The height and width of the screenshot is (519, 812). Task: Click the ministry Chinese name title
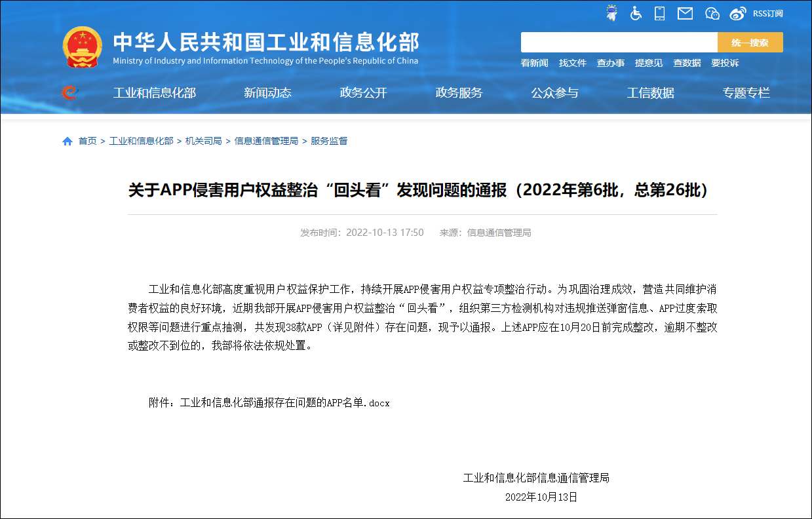pyautogui.click(x=265, y=42)
